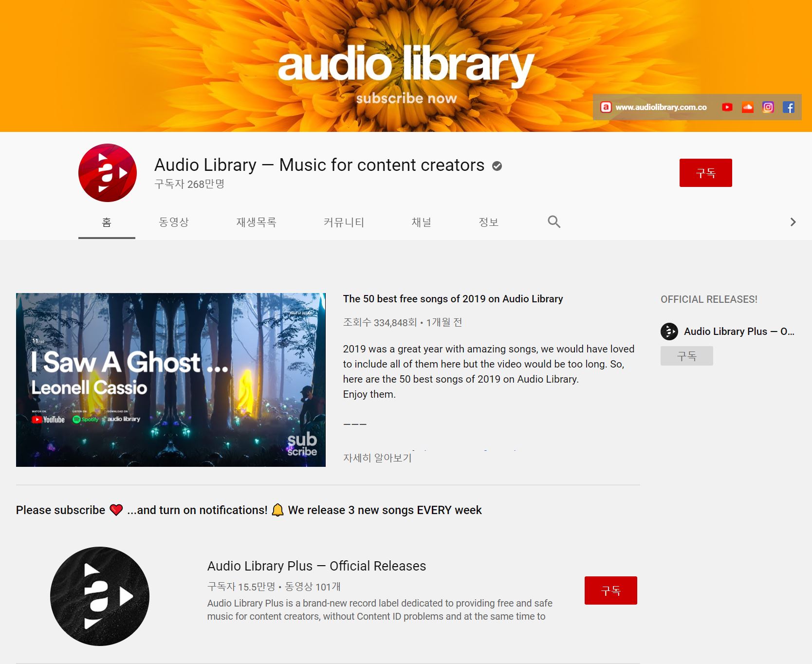Image resolution: width=812 pixels, height=664 pixels.
Task: Subscribe to Audio Library Plus with red 구독 button
Action: tap(610, 590)
